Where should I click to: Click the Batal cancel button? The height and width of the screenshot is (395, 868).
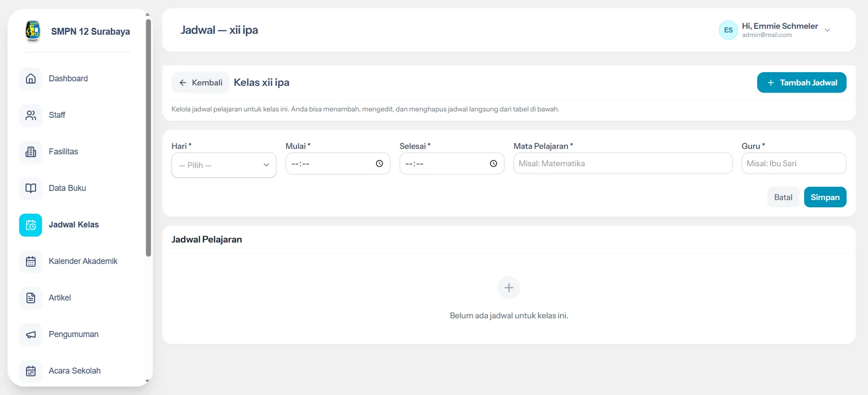(x=783, y=197)
